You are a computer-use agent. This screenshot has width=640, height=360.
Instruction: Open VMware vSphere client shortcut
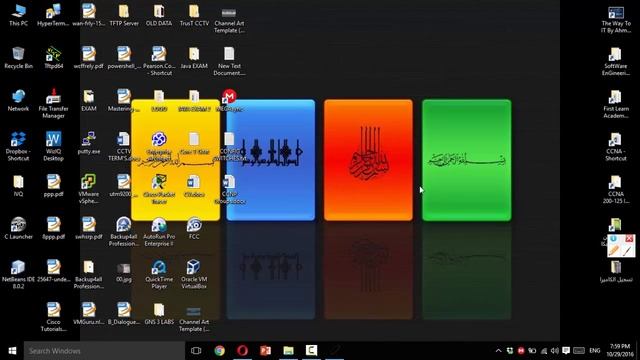coord(89,189)
